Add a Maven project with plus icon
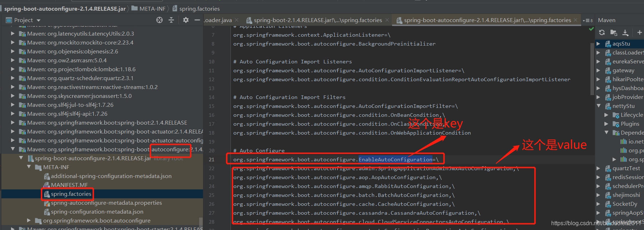 [639, 32]
